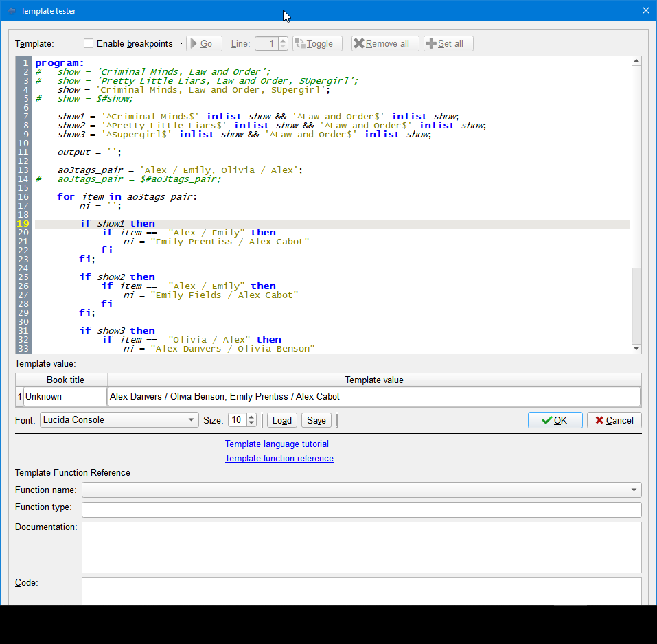Enable the breakpoints checkbox
This screenshot has height=644, width=657.
pos(89,44)
